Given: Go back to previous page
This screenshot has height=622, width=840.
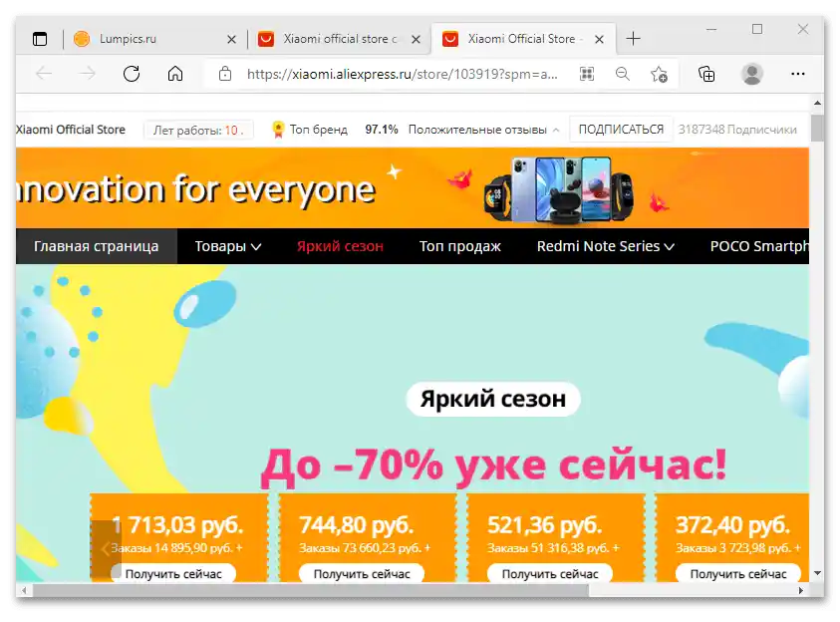Looking at the screenshot, I should pyautogui.click(x=44, y=74).
